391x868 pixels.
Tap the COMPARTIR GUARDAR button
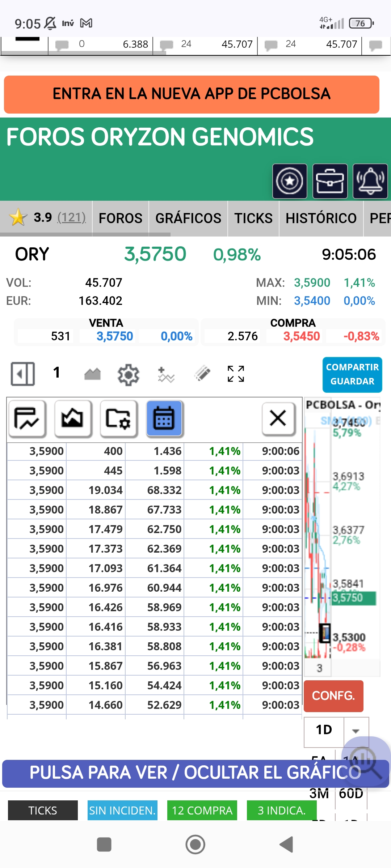[352, 375]
